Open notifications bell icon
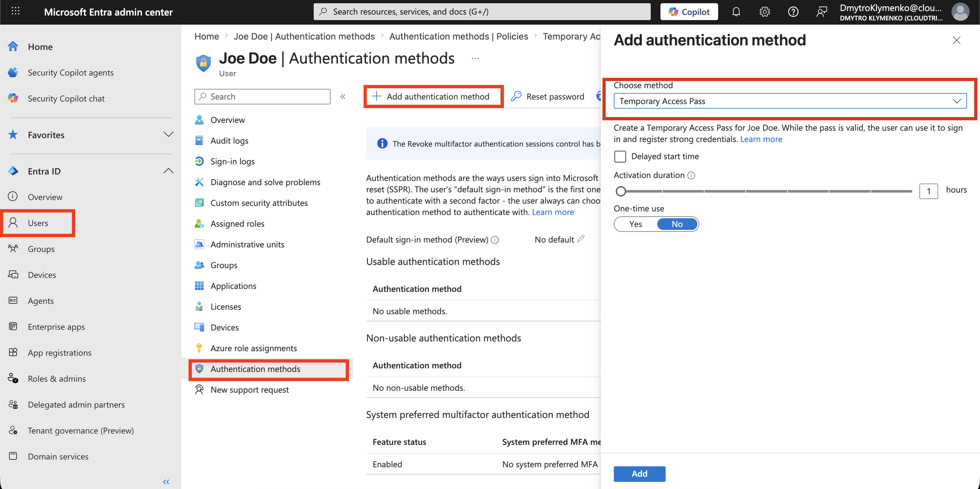The width and height of the screenshot is (980, 489). (x=736, y=12)
